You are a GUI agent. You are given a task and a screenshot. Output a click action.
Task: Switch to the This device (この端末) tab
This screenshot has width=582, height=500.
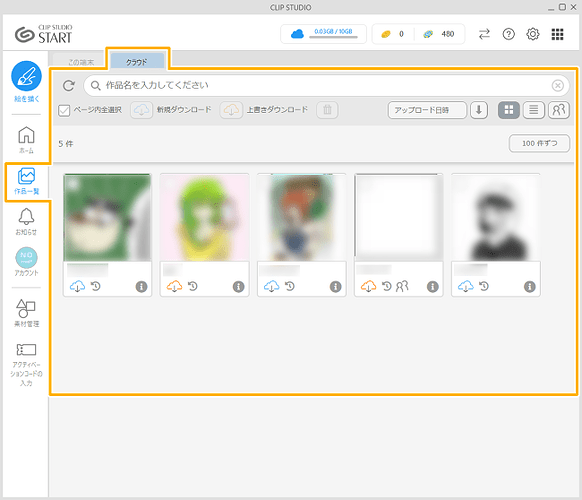81,61
